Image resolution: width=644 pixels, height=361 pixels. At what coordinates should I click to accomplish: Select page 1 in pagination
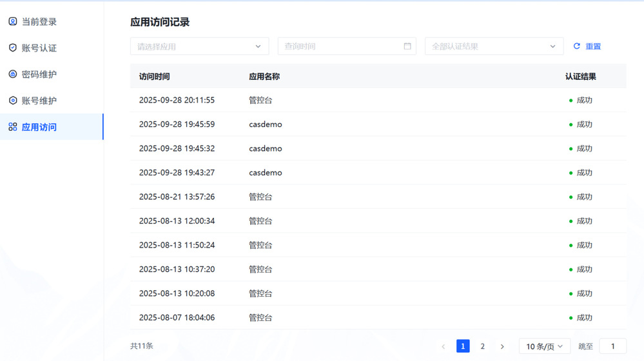coord(463,347)
